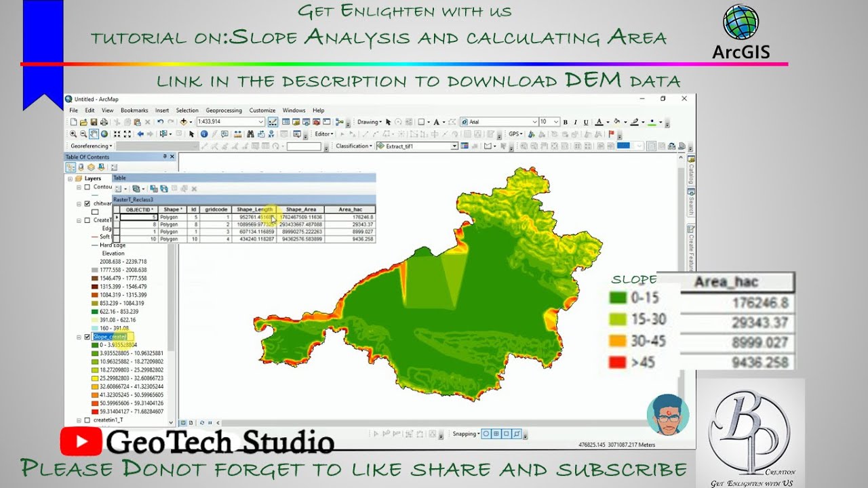Click the OBJECTID column header
Viewport: 868px width, 488px height.
(139, 209)
